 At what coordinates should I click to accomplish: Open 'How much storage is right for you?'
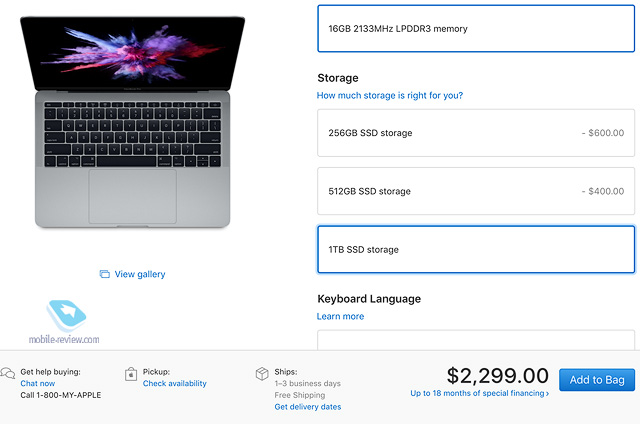390,95
